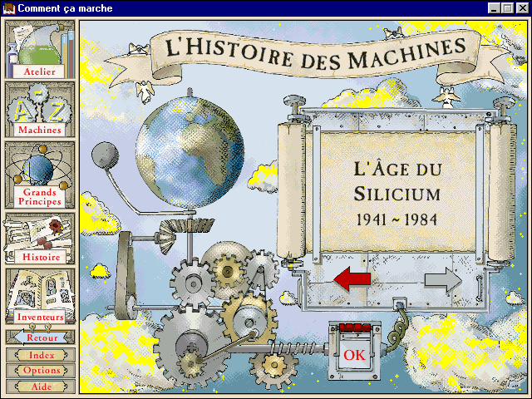The image size is (532, 399).
Task: Open the Inventeurs book section
Action: point(41,296)
